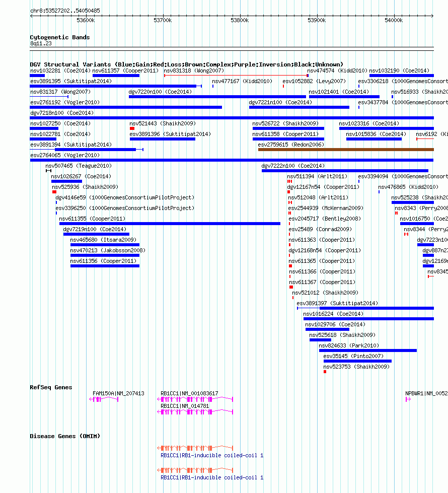Select the nsv476865 (Kidd2010) label
Screen dimensions: 448x493
[x=408, y=187]
